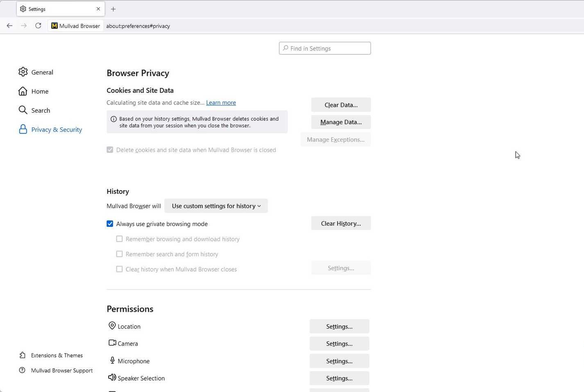Click the Clear Data button

[x=341, y=105]
